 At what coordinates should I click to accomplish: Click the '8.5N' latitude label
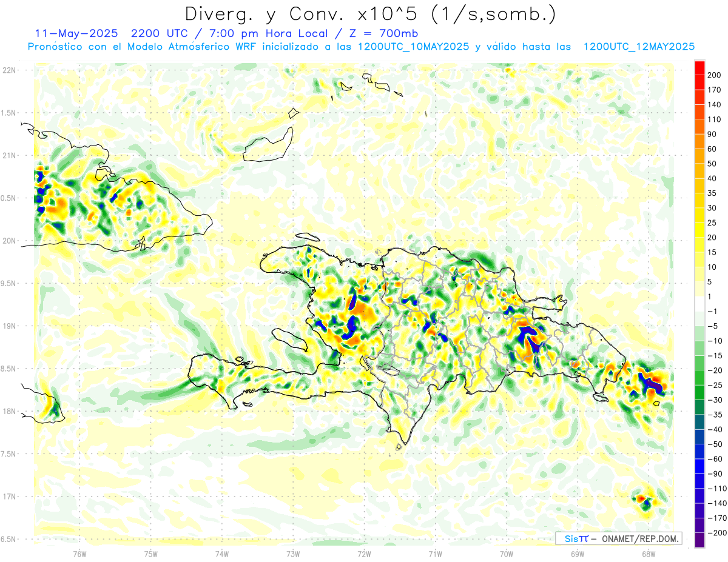tap(9, 369)
